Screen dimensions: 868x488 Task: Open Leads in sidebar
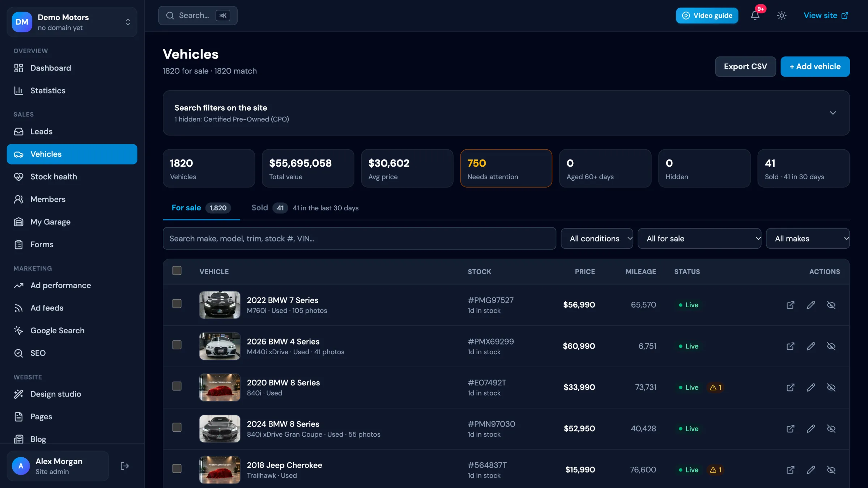point(72,132)
